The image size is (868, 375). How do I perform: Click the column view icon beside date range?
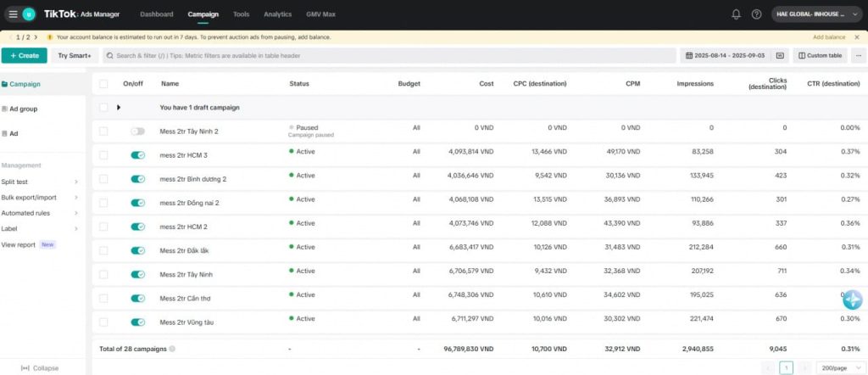click(x=780, y=55)
